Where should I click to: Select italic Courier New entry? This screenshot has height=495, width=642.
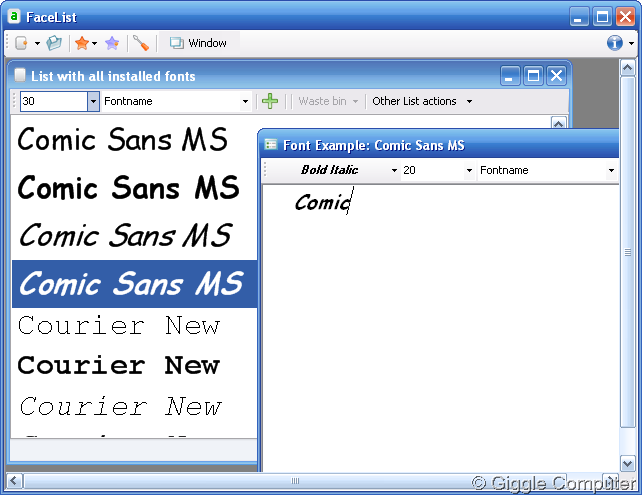(x=134, y=406)
